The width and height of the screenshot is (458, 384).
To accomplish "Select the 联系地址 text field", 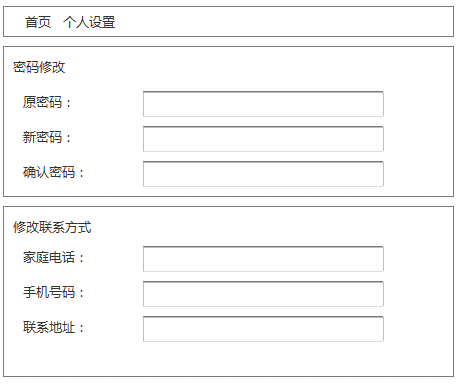I will 263,329.
